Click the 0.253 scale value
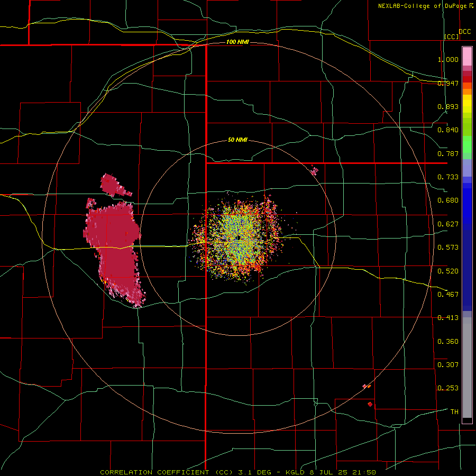 (448, 388)
